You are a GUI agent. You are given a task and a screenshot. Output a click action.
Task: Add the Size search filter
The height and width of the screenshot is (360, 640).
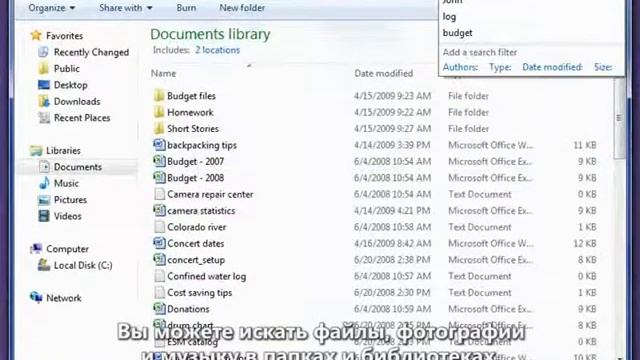tap(603, 67)
